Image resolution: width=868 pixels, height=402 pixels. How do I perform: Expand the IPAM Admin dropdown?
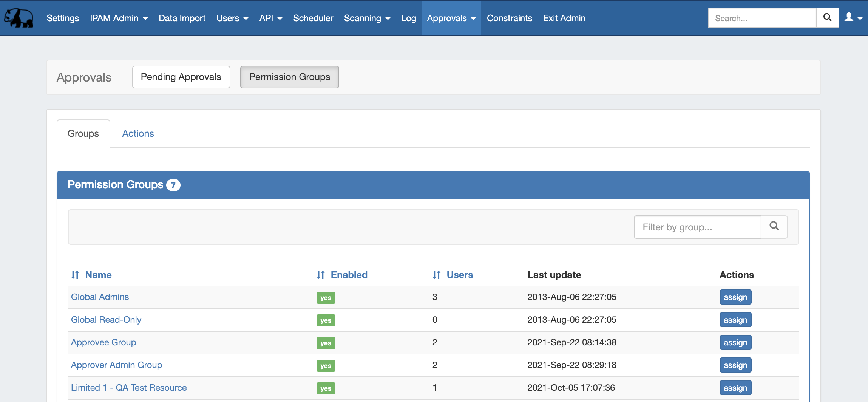[x=119, y=18]
